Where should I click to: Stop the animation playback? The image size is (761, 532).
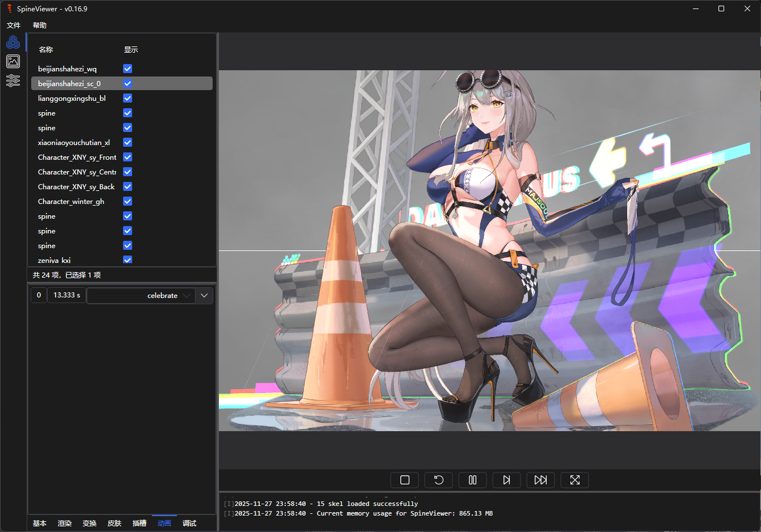click(x=405, y=480)
